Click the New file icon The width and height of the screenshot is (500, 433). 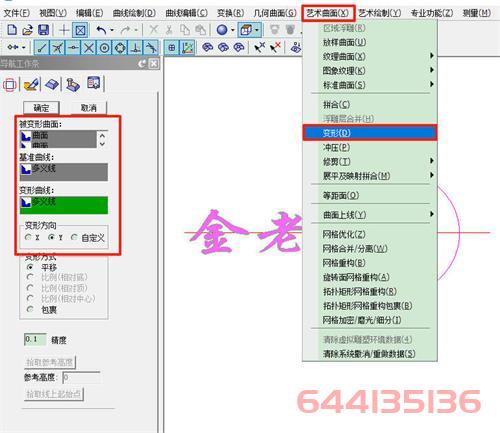click(12, 30)
